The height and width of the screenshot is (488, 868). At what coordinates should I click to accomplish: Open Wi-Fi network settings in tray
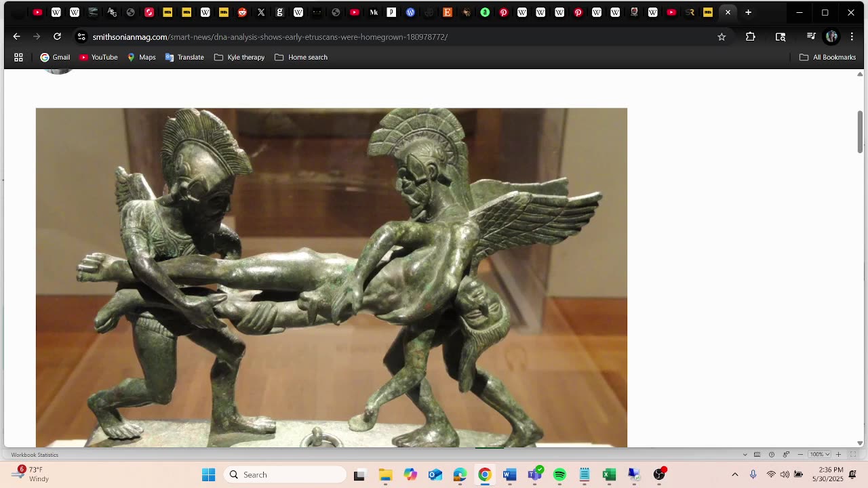[771, 474]
